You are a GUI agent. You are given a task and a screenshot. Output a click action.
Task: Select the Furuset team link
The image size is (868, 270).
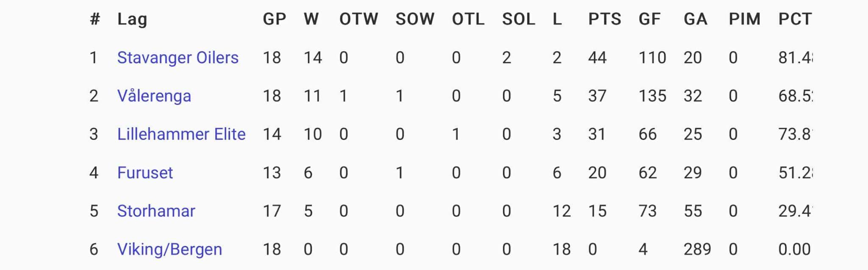(x=145, y=173)
